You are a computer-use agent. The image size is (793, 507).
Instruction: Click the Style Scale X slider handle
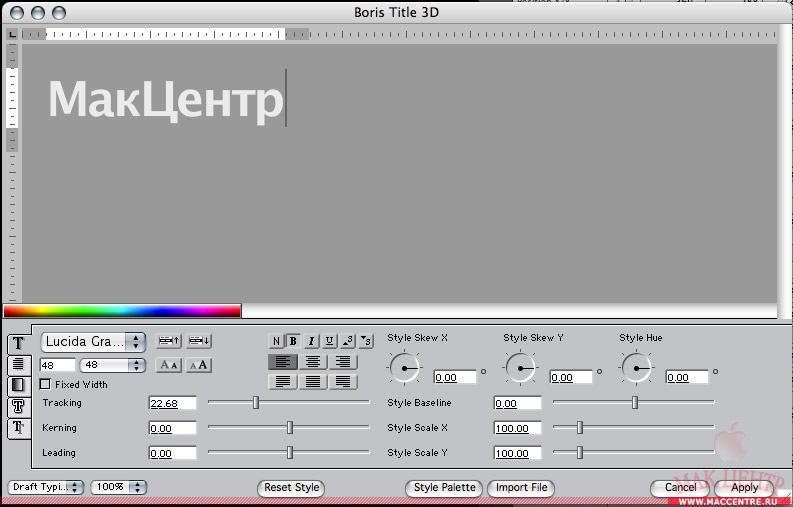580,427
